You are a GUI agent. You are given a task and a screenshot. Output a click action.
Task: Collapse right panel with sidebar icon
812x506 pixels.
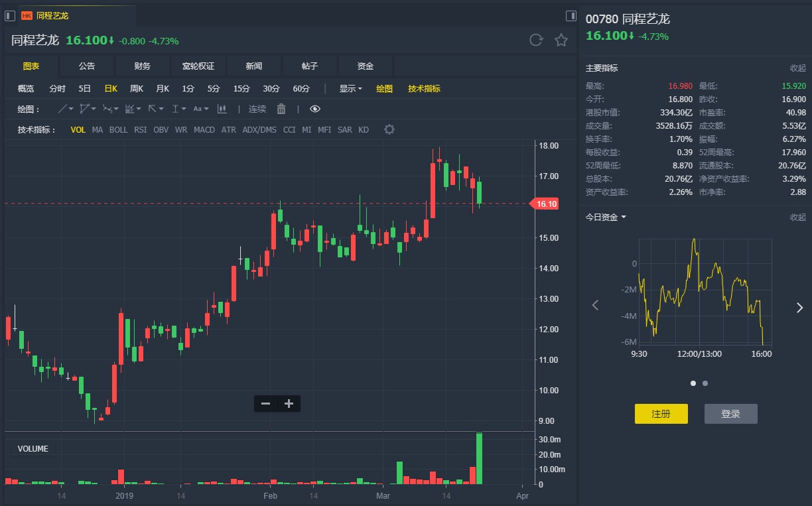(x=571, y=15)
